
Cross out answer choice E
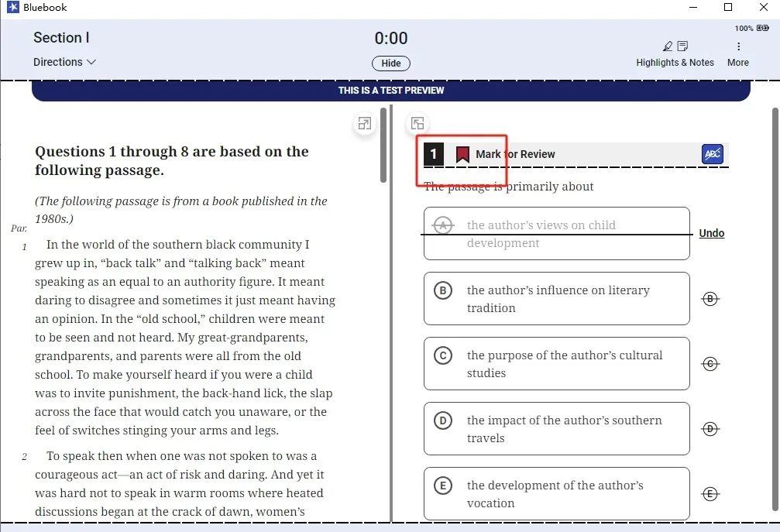pos(710,494)
